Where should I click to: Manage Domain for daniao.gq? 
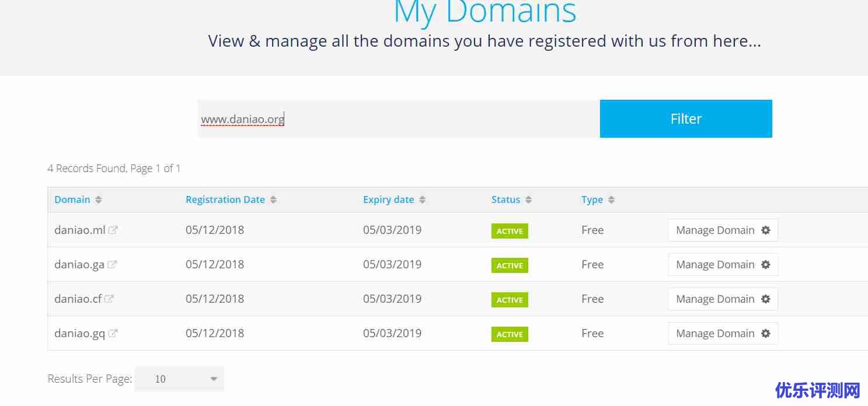pos(723,334)
